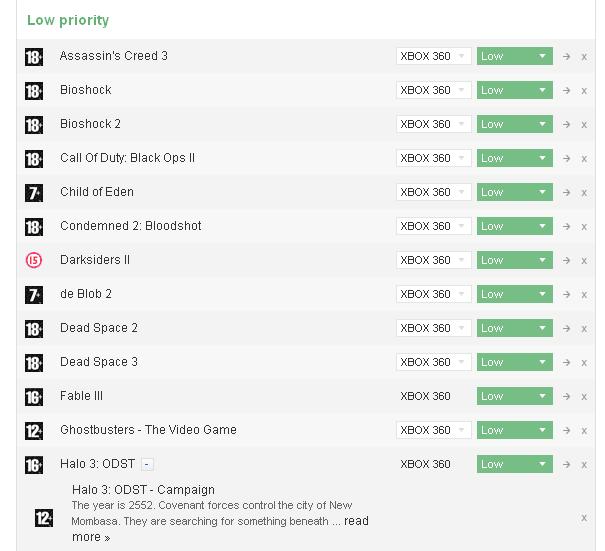Delete de Blob 2 using its x icon
Screen dimensions: 605x551
(584, 295)
